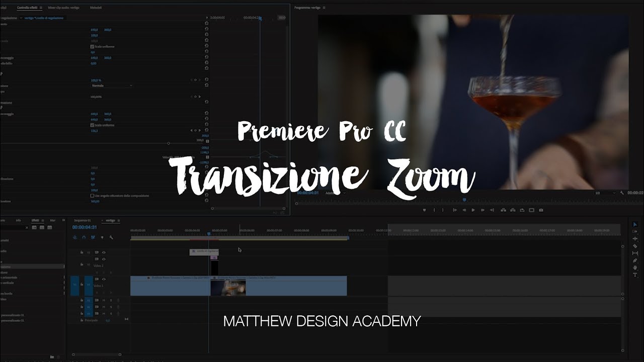Image resolution: width=644 pixels, height=362 pixels.
Task: Go to next keyframe on 136,3 row
Action: pos(200,131)
